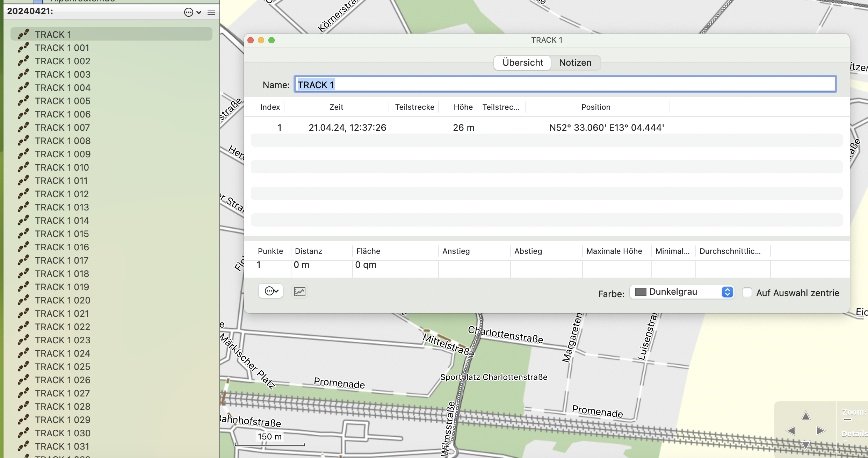Viewport: 868px width, 458px height.
Task: Open the elevation graph icon button
Action: coord(299,291)
